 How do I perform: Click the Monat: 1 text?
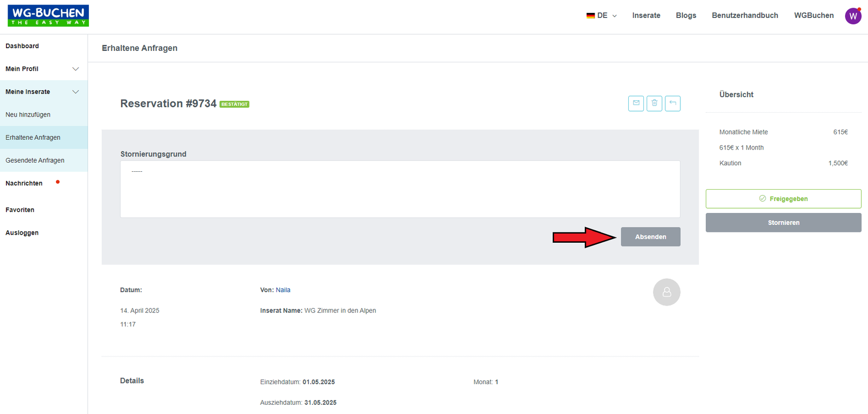[486, 382]
